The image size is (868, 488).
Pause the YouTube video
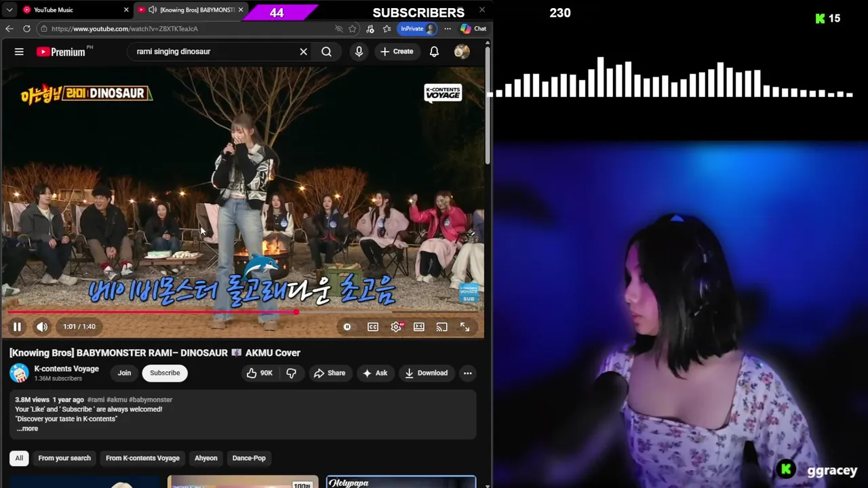17,327
